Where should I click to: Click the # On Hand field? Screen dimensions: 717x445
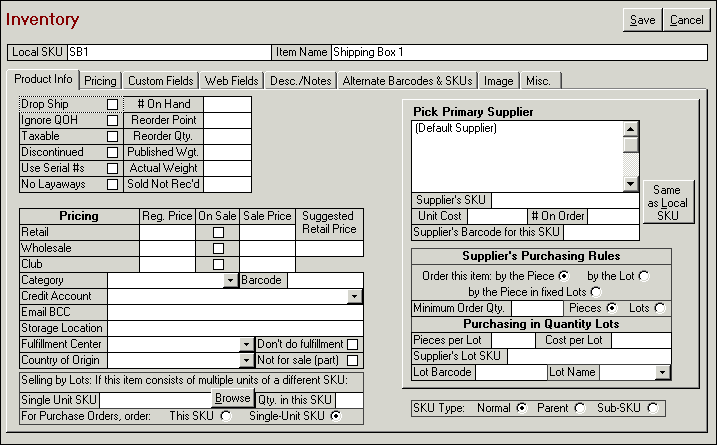point(227,105)
